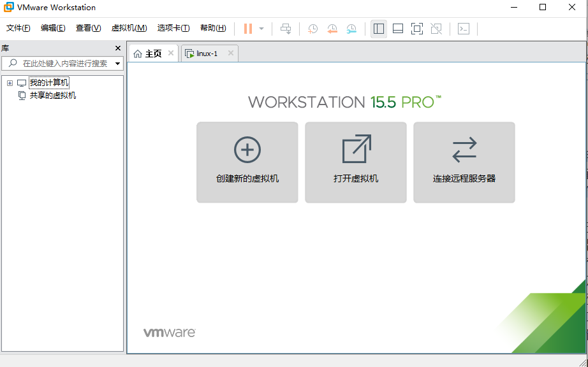Click the Unity mode toolbar icon
This screenshot has height=367, width=588.
[436, 29]
